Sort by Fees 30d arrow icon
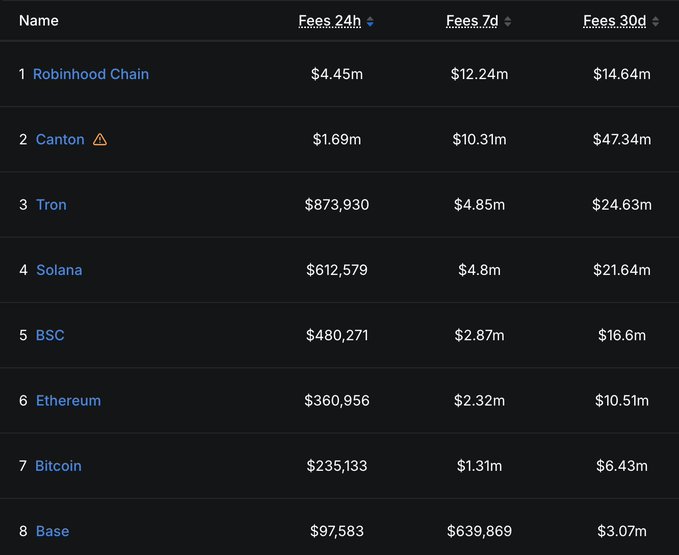Image resolution: width=679 pixels, height=555 pixels. [655, 21]
